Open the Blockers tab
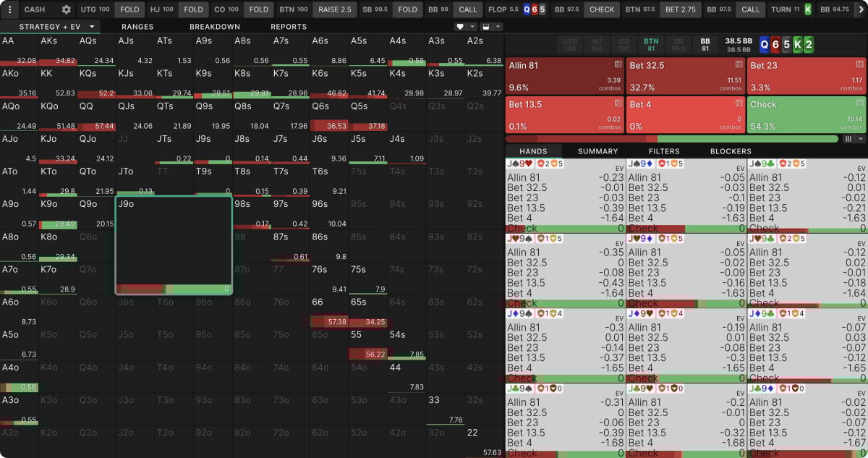The width and height of the screenshot is (868, 458). pos(731,151)
